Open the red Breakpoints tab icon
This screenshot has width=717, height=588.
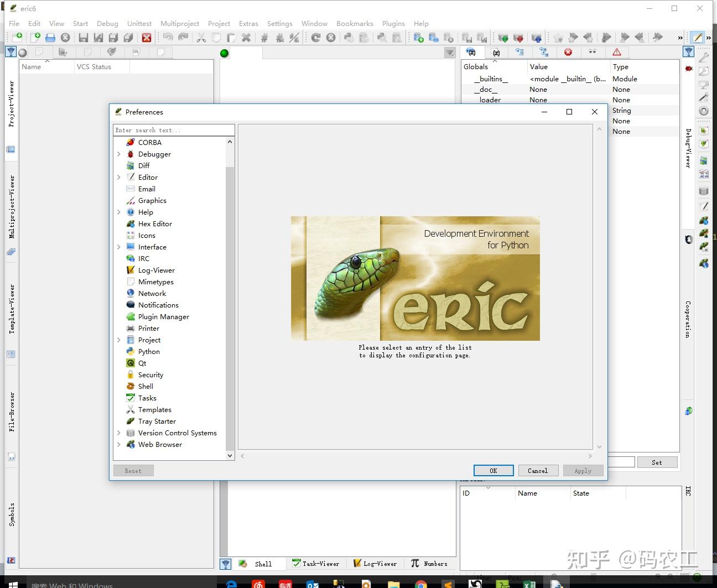568,52
